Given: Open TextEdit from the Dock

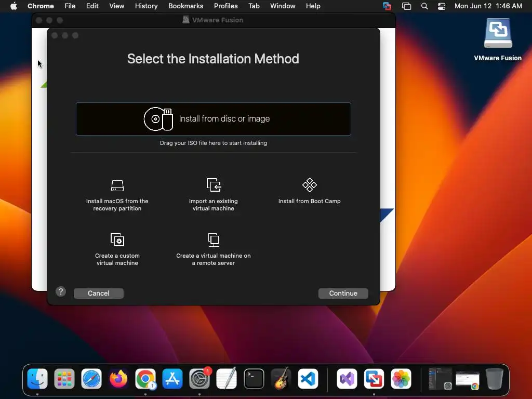Looking at the screenshot, I should 227,379.
